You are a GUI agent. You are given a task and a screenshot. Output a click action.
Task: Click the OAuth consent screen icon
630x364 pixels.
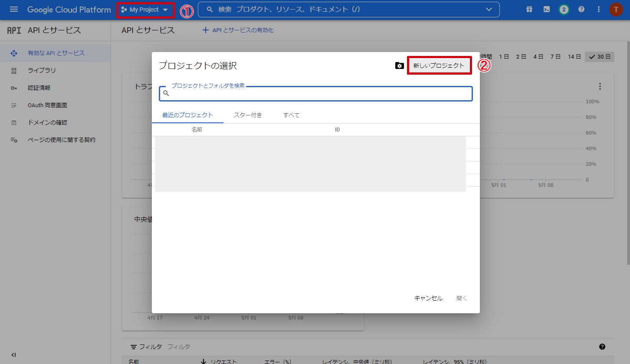coord(14,105)
